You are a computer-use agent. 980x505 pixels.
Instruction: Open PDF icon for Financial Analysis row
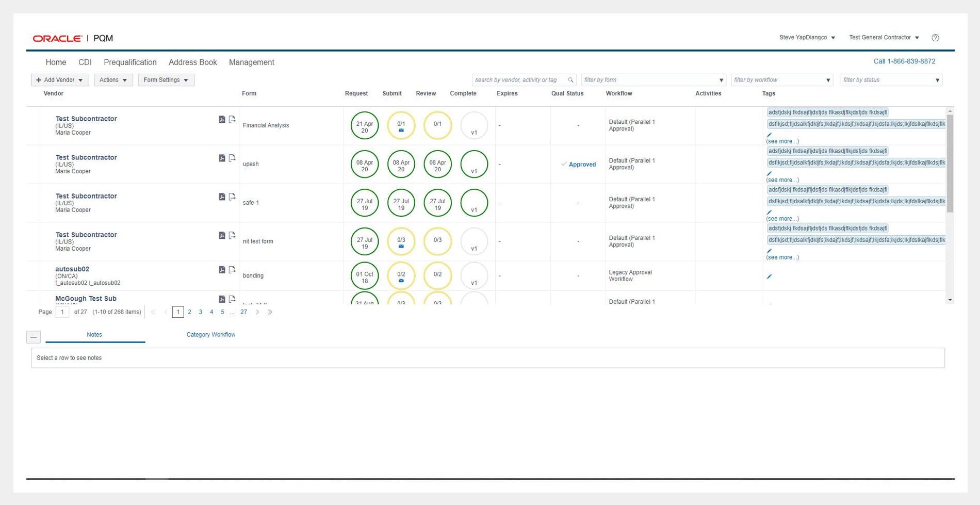pos(222,119)
